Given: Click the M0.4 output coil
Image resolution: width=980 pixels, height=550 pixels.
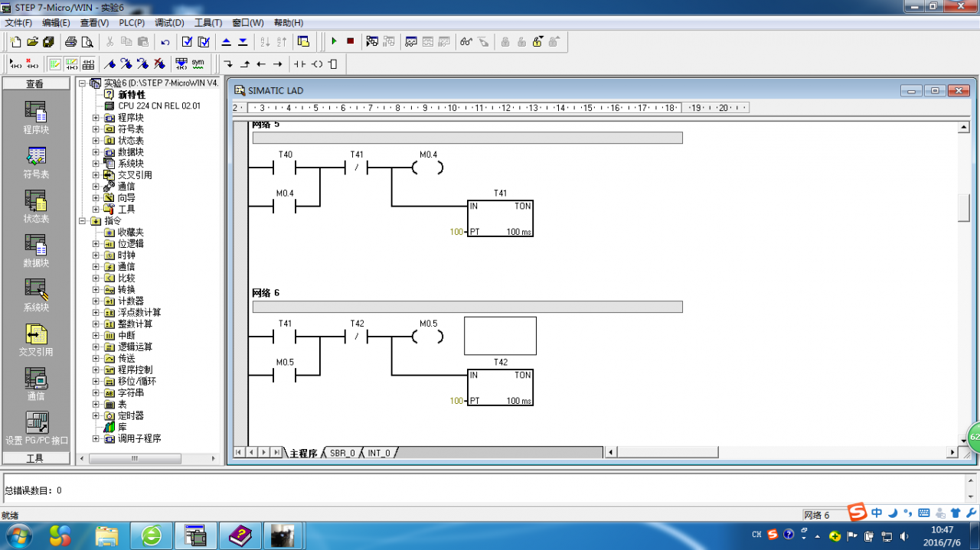Looking at the screenshot, I should tap(428, 168).
